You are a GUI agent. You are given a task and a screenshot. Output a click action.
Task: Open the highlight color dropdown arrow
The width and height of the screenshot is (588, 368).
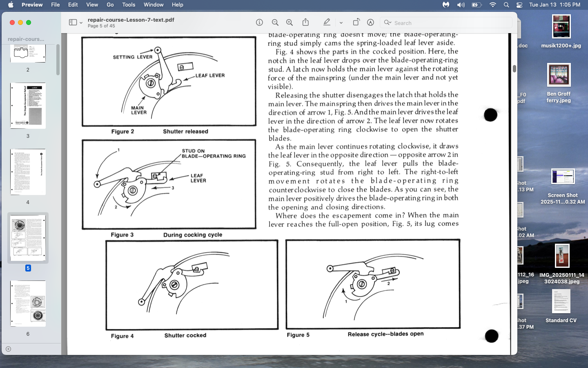point(341,23)
